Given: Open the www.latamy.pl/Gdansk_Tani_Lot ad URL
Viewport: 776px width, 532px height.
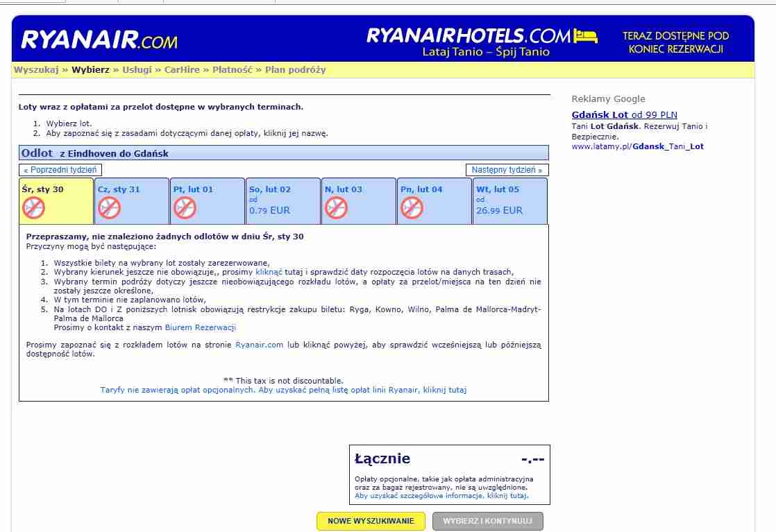Looking at the screenshot, I should 637,146.
